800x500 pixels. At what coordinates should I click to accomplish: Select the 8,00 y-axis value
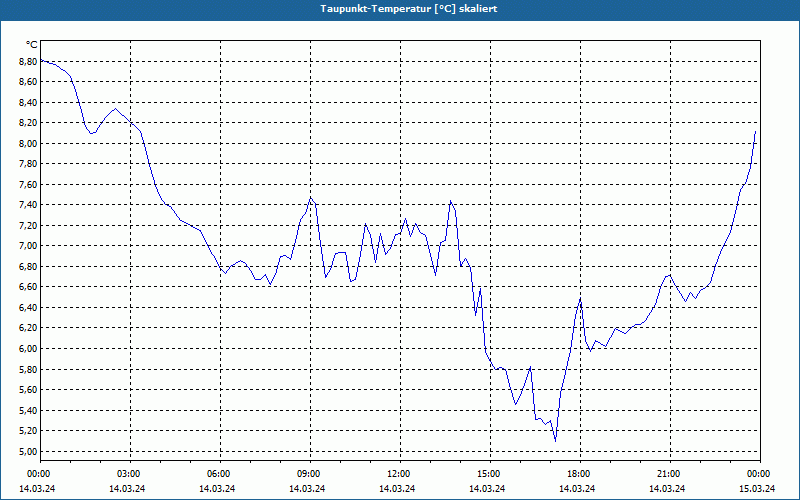pyautogui.click(x=28, y=143)
